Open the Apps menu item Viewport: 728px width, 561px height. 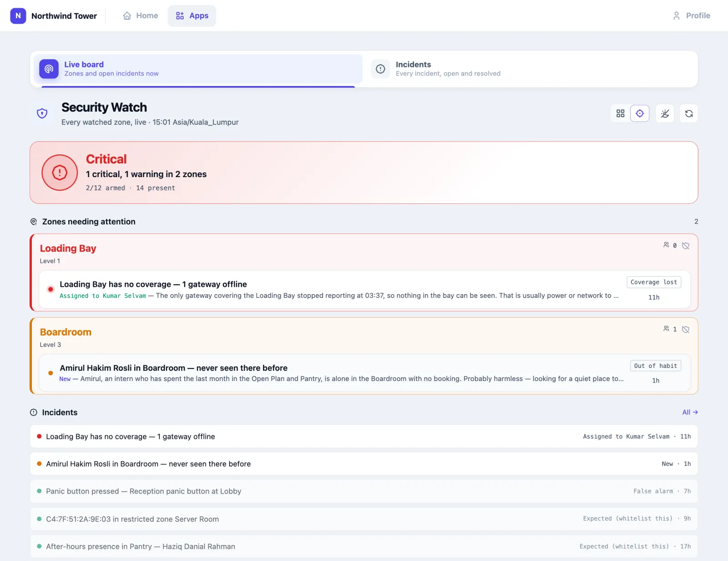[x=192, y=15]
